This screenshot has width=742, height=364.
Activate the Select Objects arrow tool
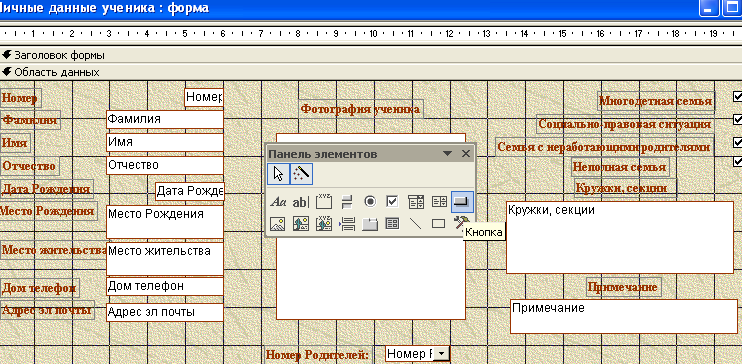point(278,174)
